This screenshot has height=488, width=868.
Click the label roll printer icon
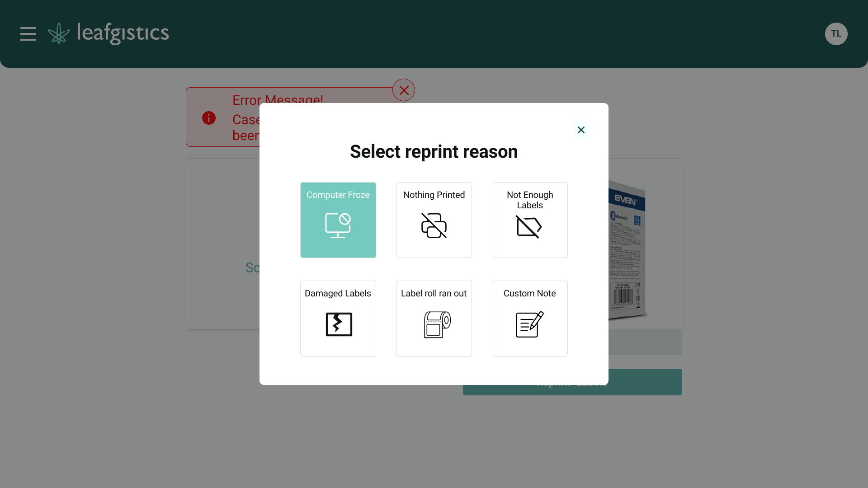coord(437,324)
